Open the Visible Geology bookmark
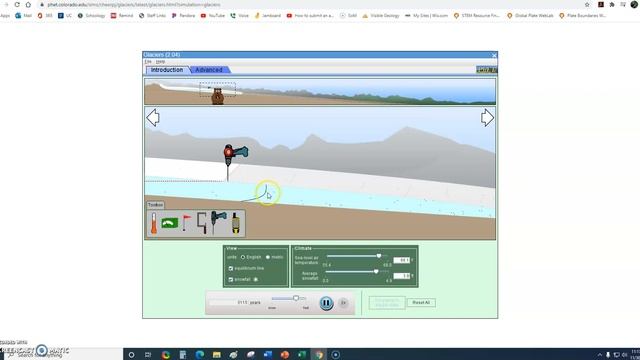This screenshot has height=360, width=640. point(381,16)
